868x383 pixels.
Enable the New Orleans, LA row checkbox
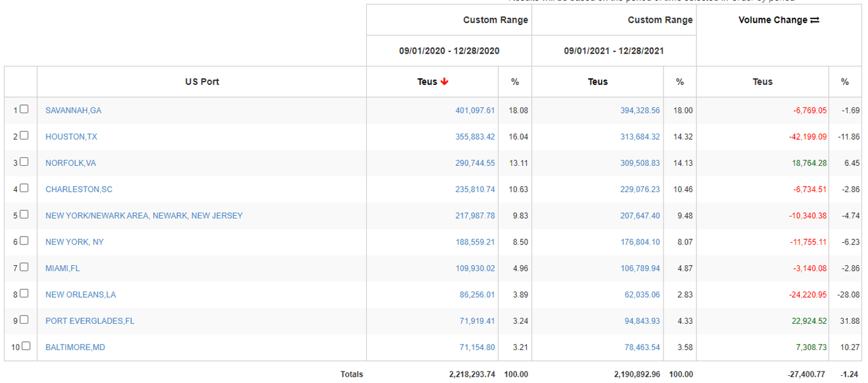click(24, 293)
